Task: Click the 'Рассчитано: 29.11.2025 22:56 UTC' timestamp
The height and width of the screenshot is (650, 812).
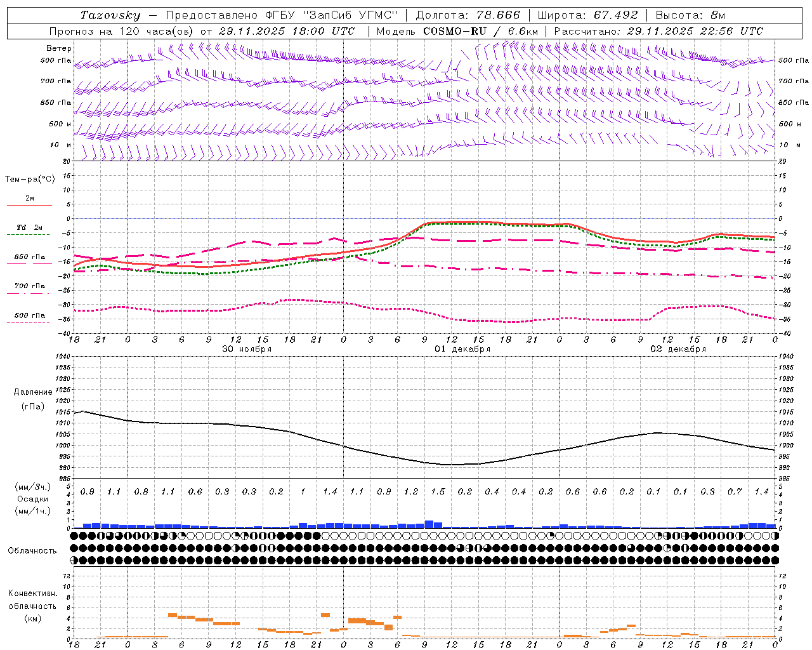Action: [x=658, y=31]
